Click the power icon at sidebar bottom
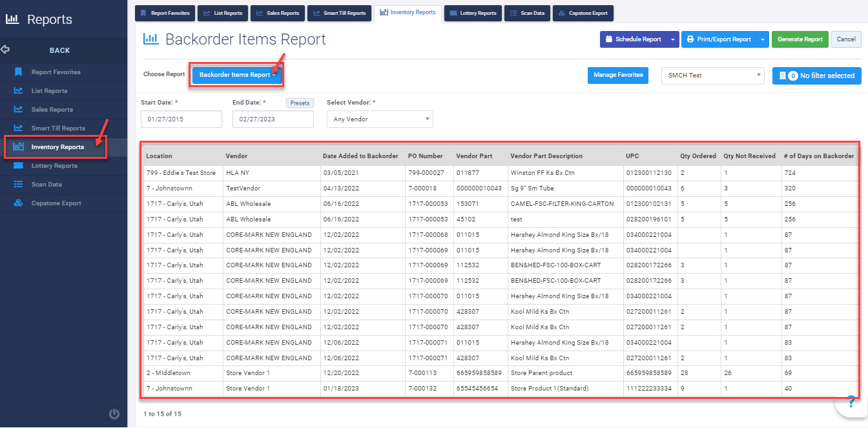 coord(114,414)
